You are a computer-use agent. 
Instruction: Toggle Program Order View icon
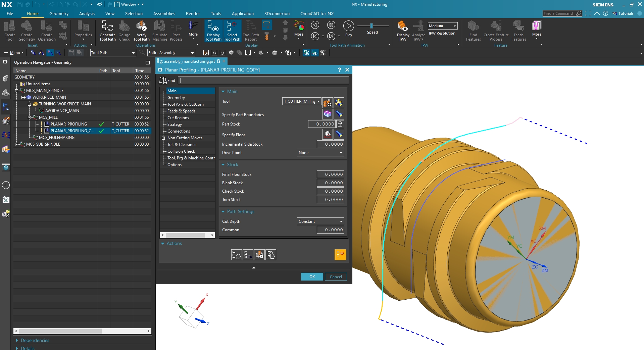click(33, 53)
